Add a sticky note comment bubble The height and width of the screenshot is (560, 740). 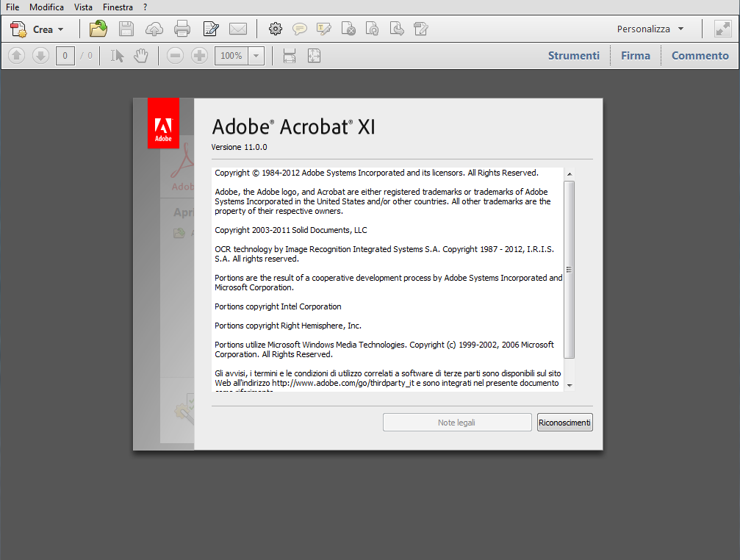(x=299, y=29)
